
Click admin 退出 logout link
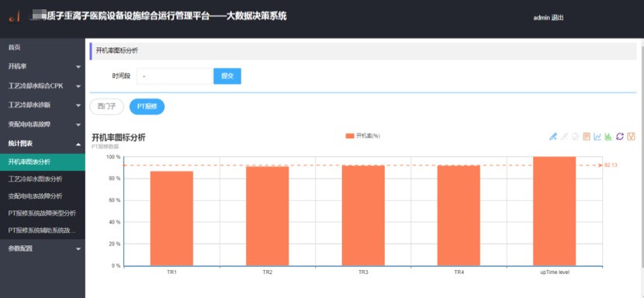coord(549,18)
